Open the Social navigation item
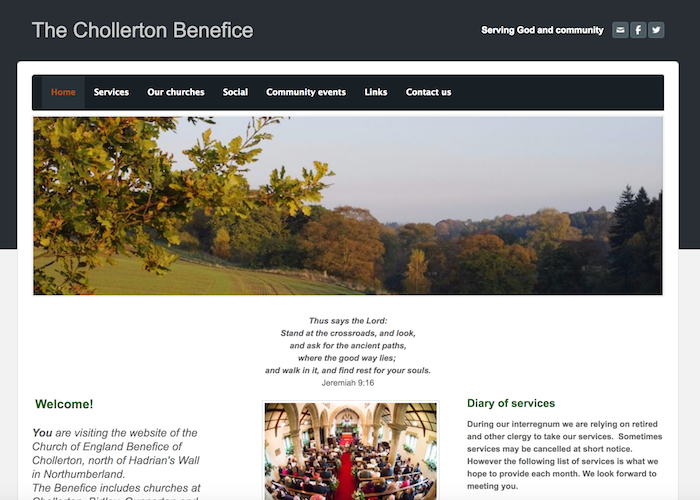The height and width of the screenshot is (500, 700). 235,92
